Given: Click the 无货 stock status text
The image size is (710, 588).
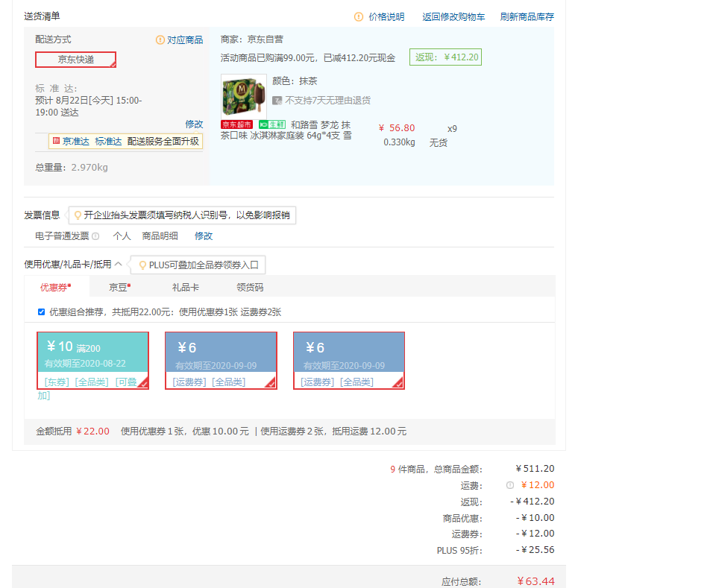Looking at the screenshot, I should 439,142.
